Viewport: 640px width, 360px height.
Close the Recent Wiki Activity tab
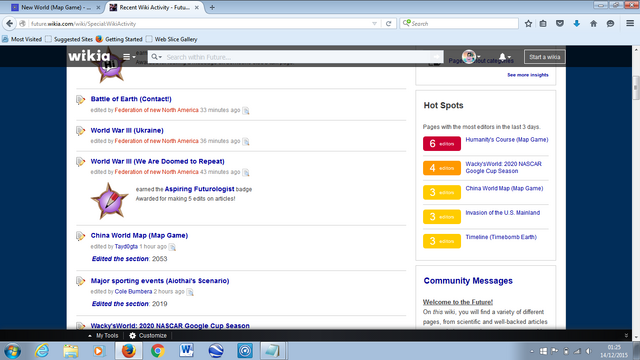click(x=197, y=7)
